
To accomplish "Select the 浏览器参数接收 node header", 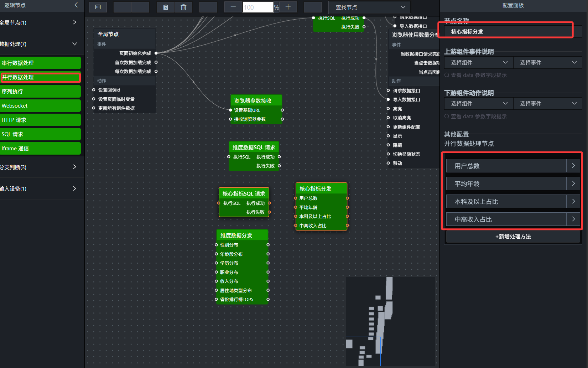I will (x=256, y=101).
